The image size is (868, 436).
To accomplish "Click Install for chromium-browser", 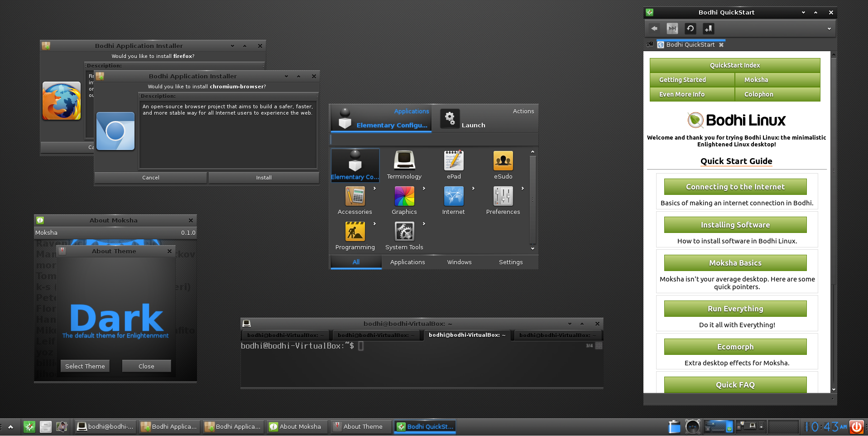I will click(264, 178).
